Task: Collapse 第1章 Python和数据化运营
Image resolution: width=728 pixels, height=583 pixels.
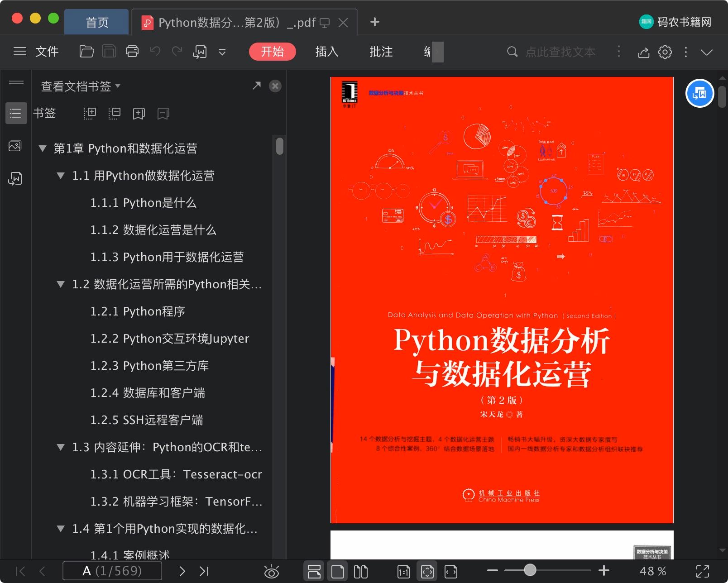Action: coord(43,148)
